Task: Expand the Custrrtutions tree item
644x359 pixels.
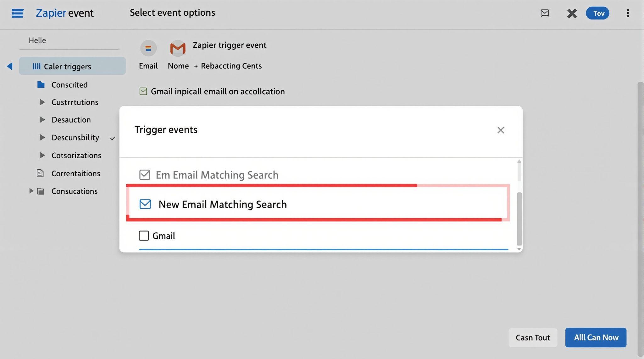Action: point(42,102)
